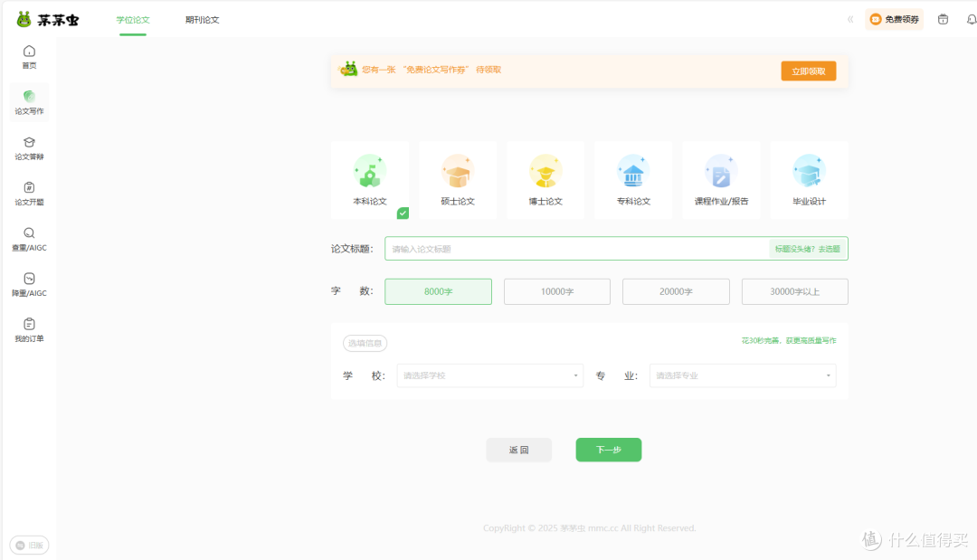
Task: Switch to the 学位论文 tab
Action: 133,20
